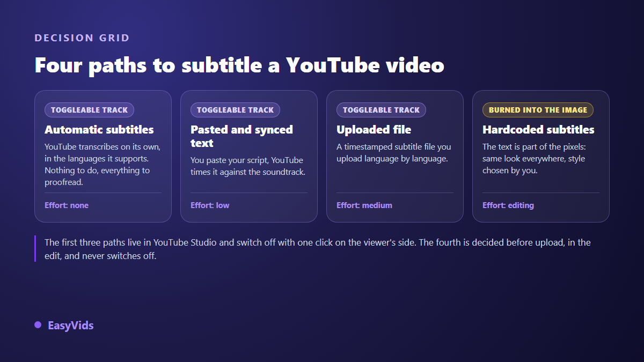The image size is (644, 362).
Task: Select the 'Toggleable track' badge above Uploaded file
Action: click(x=381, y=110)
